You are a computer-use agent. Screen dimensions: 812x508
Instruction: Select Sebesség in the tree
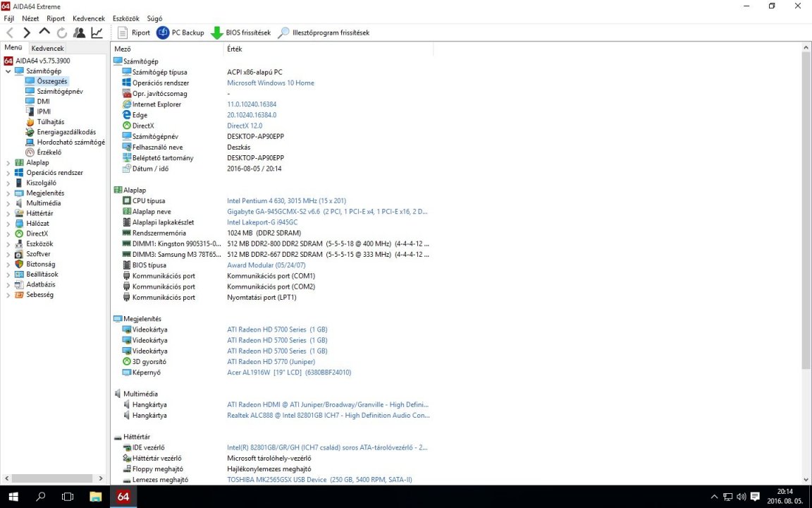point(40,294)
